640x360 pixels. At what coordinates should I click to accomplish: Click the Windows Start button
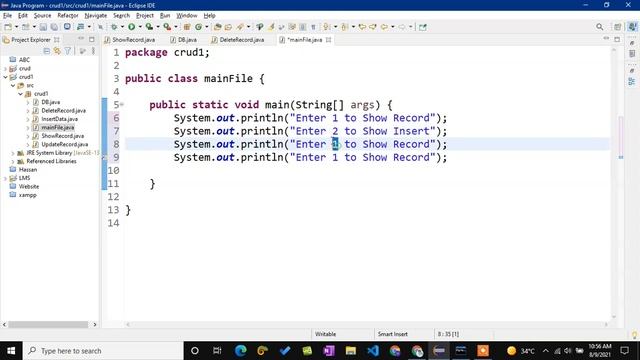pos(11,351)
